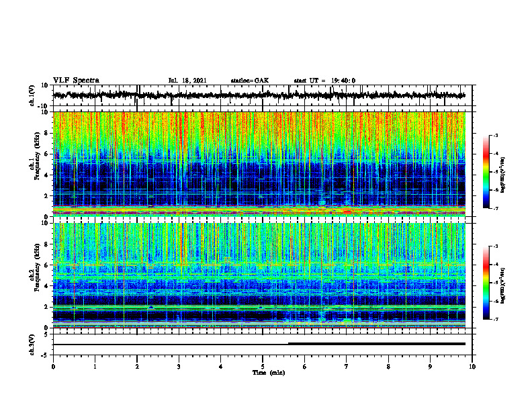This screenshot has width=532, height=411.
Task: Click tick label "9" on Time axis
Action: [x=430, y=367]
